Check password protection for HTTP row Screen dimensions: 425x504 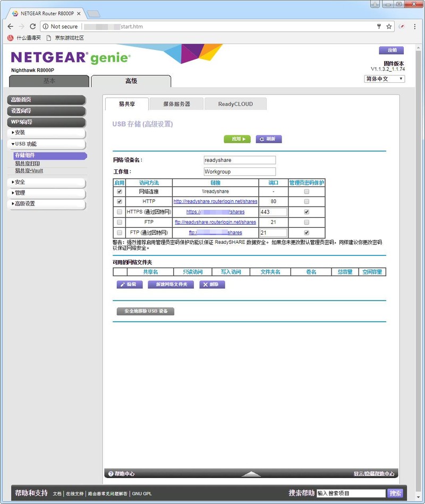307,201
